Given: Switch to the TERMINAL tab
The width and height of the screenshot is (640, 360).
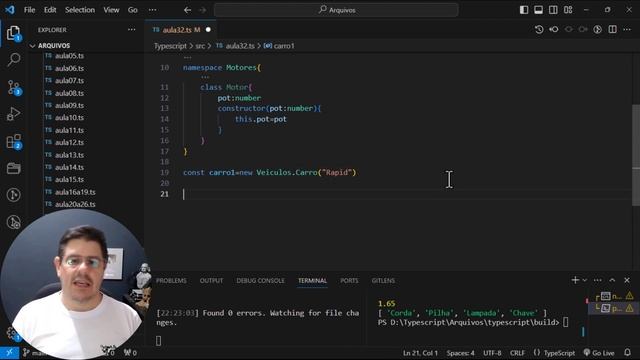Looking at the screenshot, I should tap(312, 281).
